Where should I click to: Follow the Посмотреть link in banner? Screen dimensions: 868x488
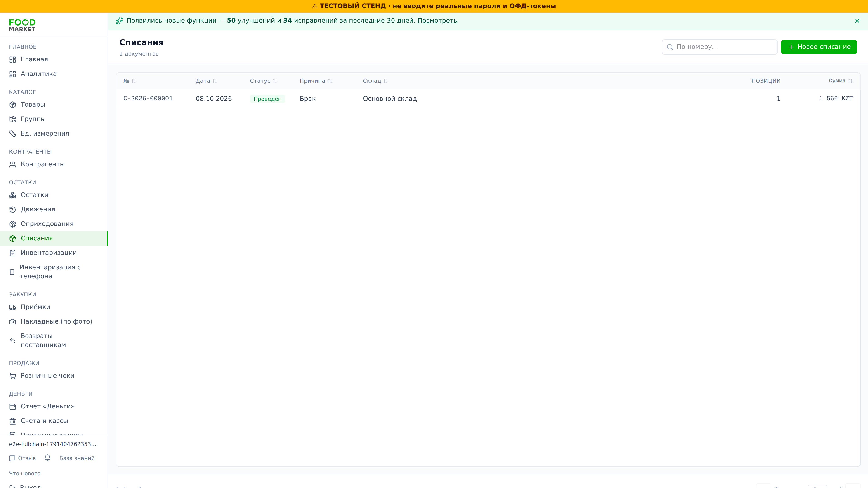click(437, 21)
